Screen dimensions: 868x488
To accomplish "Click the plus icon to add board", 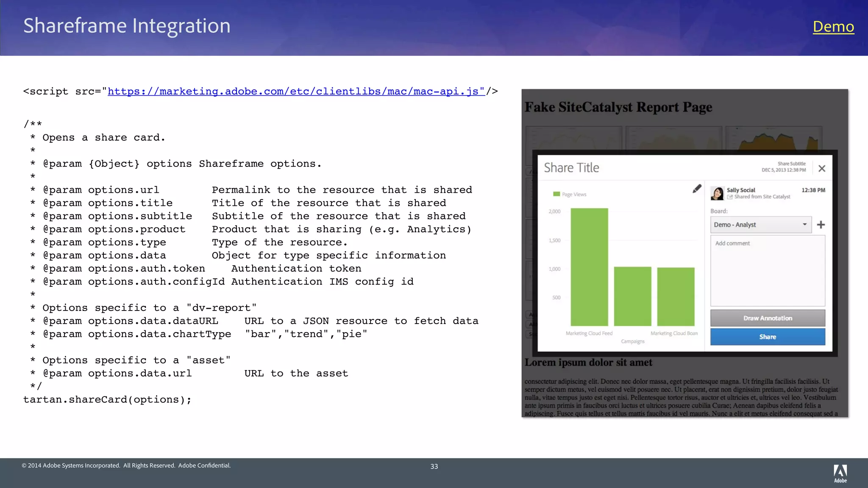I will pyautogui.click(x=821, y=225).
